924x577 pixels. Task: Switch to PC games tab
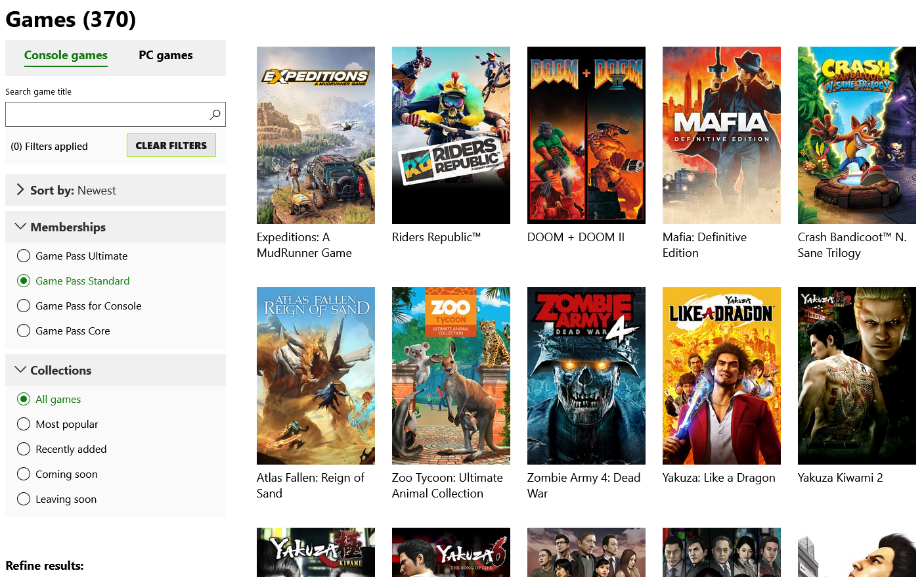pos(165,55)
